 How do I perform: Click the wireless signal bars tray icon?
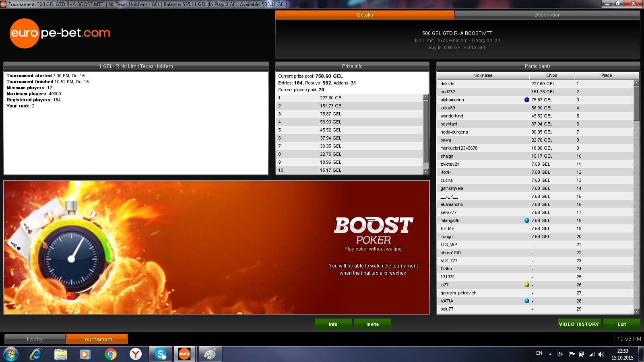[x=592, y=354]
